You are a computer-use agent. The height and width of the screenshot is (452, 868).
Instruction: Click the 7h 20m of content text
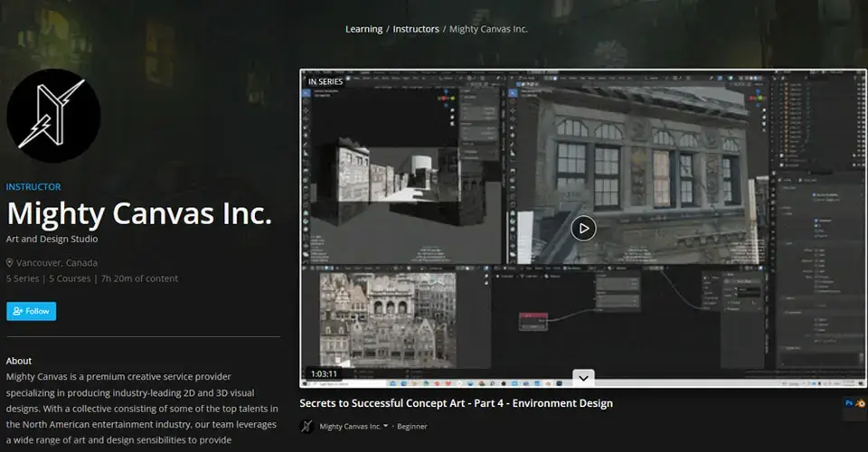[x=139, y=278]
